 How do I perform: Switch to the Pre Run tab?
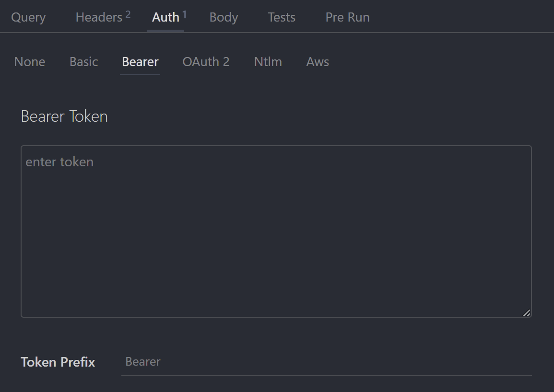coord(347,17)
